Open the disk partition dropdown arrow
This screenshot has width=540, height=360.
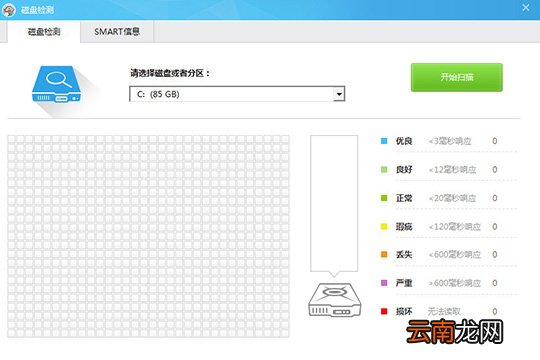click(x=339, y=94)
